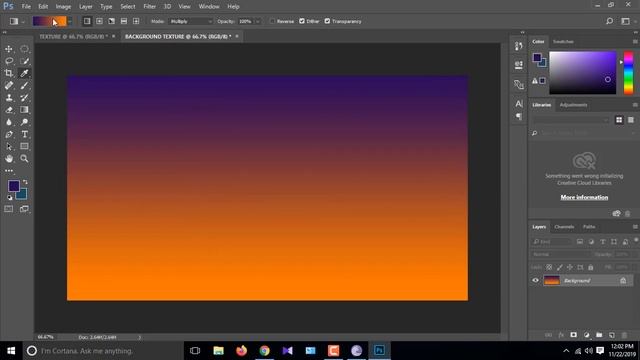This screenshot has width=640, height=360.
Task: Choose Reflected Gradient style
Action: [x=124, y=21]
